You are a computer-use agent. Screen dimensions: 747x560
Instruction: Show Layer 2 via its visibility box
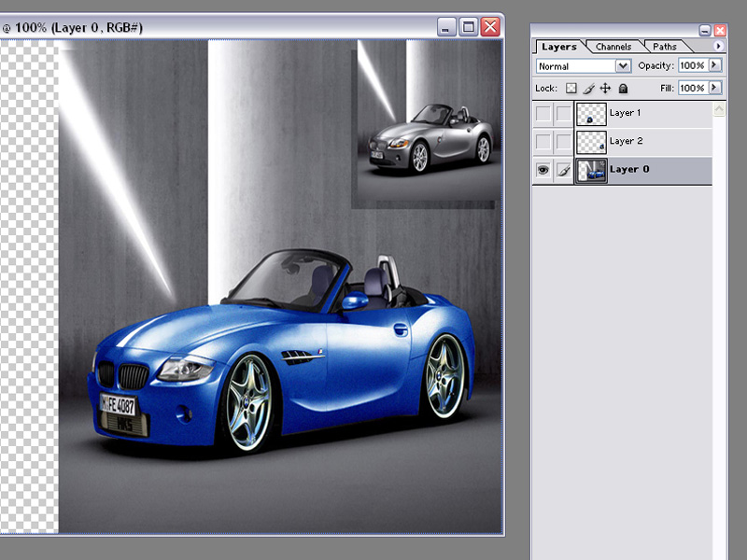point(543,142)
